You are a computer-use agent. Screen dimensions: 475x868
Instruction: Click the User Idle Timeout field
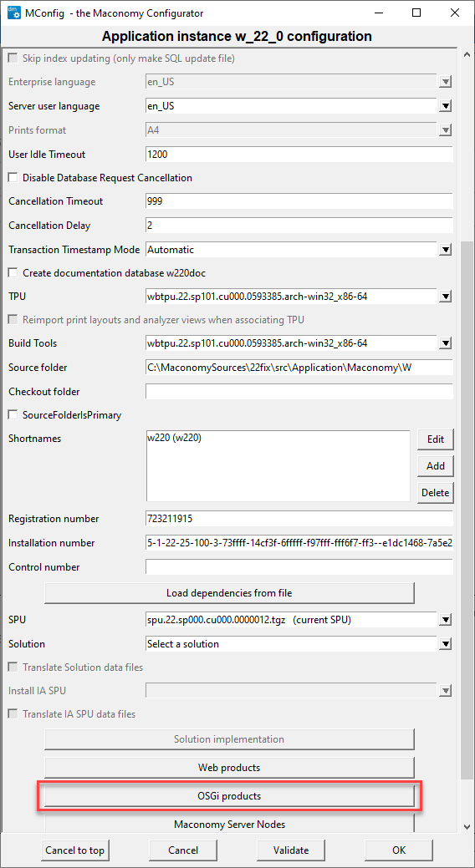299,154
